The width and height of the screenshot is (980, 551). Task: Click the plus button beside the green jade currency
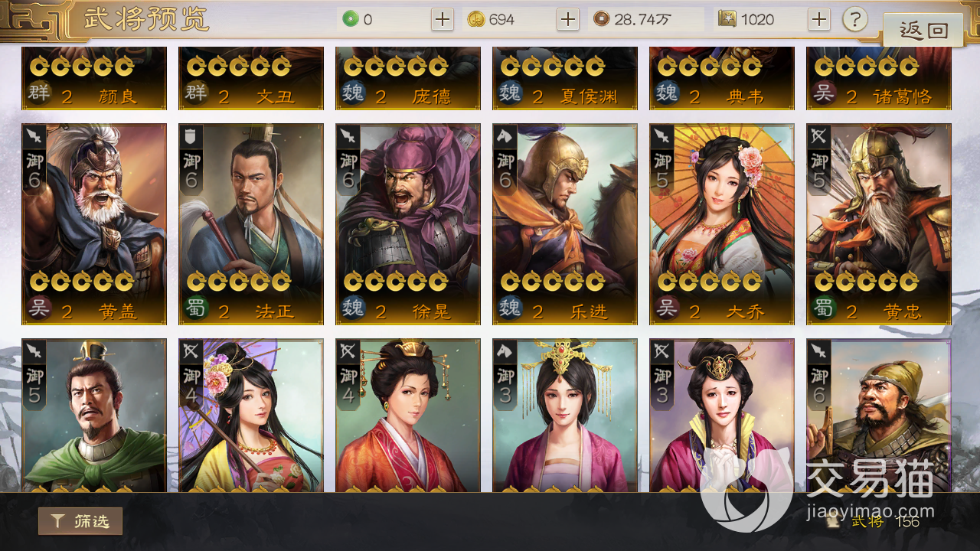tap(443, 20)
